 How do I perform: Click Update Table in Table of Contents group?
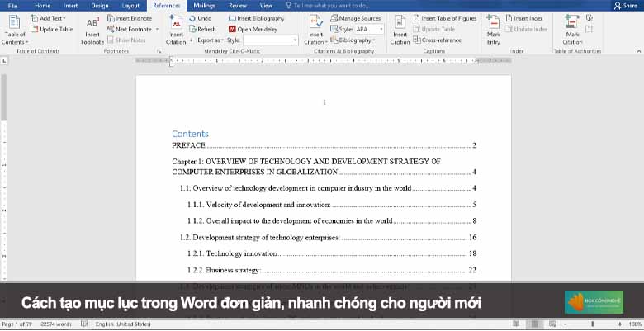52,29
